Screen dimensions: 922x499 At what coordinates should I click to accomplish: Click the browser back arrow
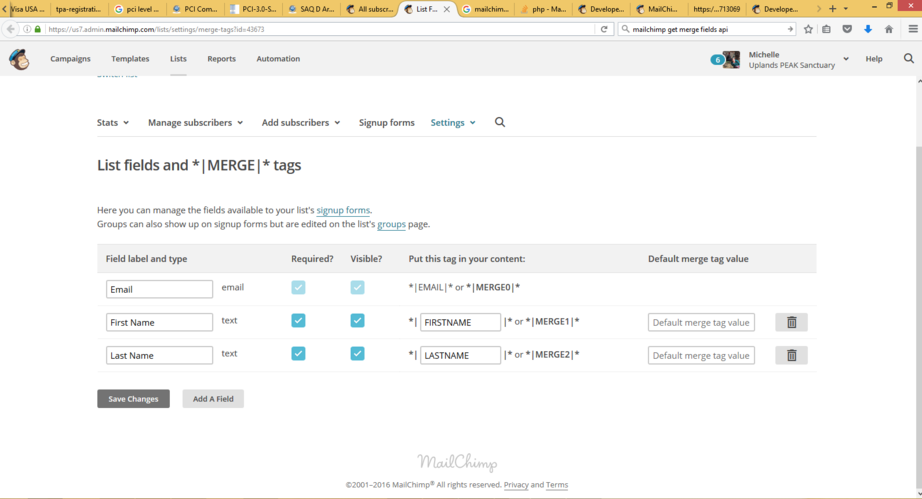[11, 29]
